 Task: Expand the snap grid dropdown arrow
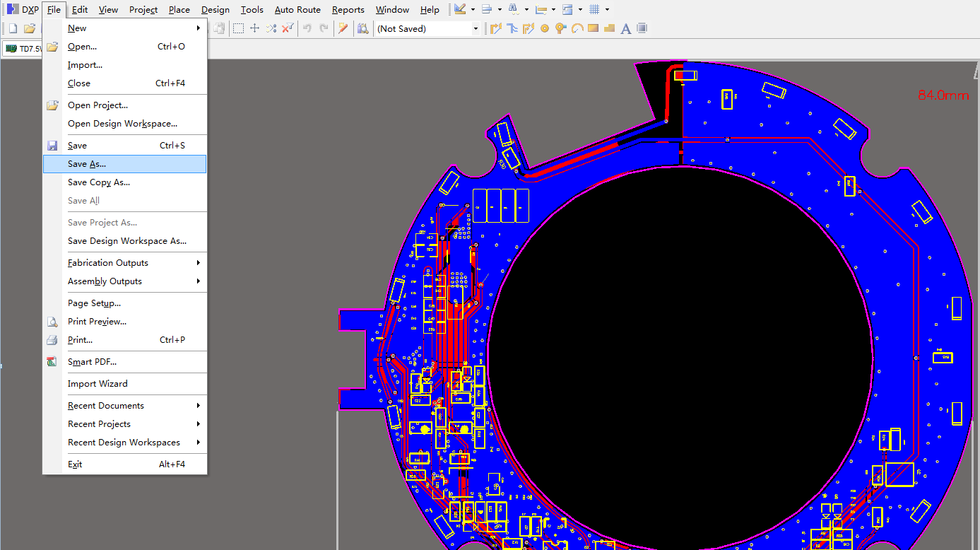pyautogui.click(x=606, y=9)
